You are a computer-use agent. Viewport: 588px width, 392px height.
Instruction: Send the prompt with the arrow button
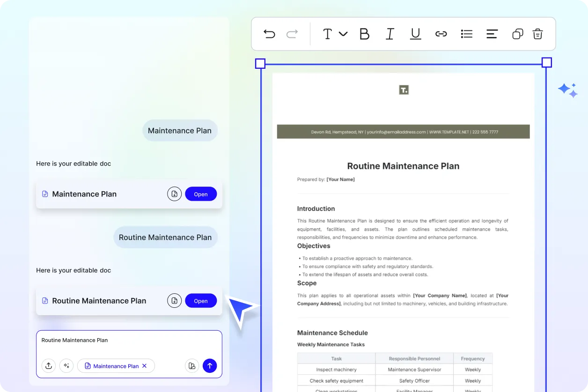coord(210,366)
